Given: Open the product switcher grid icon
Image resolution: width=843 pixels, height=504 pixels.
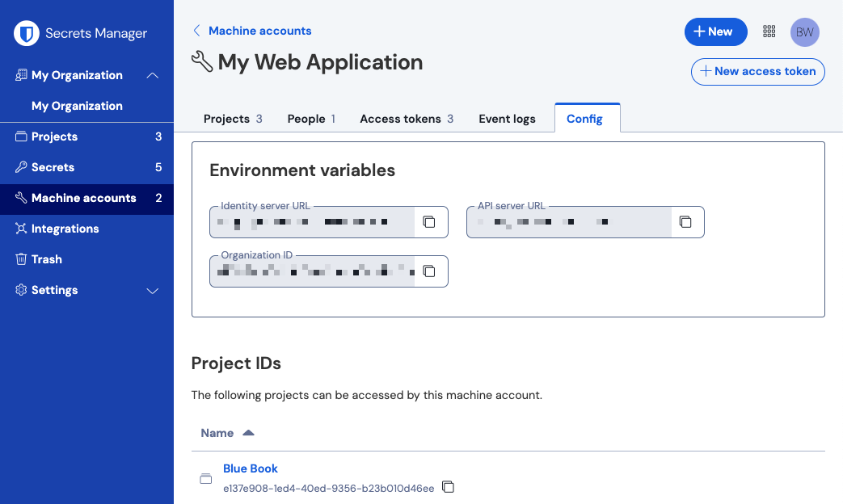Looking at the screenshot, I should coord(769,31).
